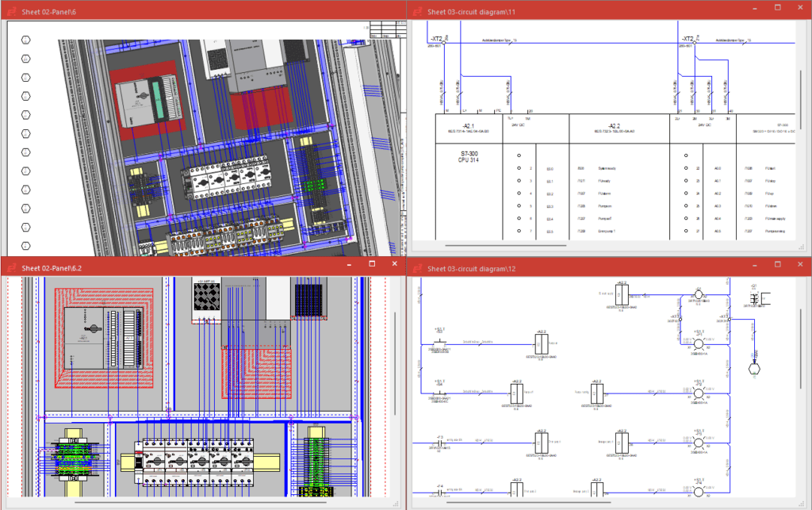Activate the Sheet 02-Panel\6 title bar
The height and width of the screenshot is (510, 812).
(x=203, y=11)
